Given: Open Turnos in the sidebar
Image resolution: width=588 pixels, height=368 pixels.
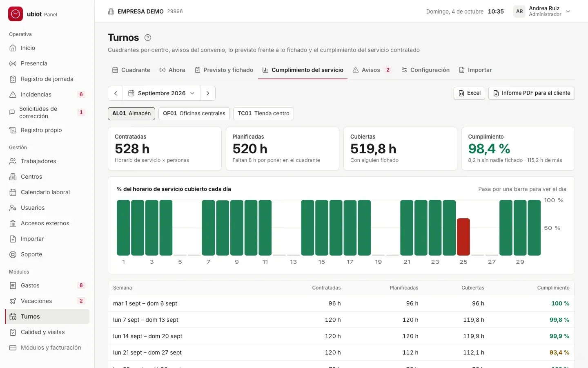Looking at the screenshot, I should point(47,316).
